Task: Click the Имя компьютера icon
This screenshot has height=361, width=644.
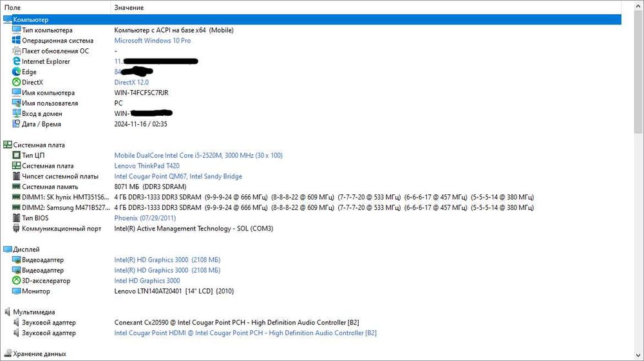Action: click(x=16, y=93)
